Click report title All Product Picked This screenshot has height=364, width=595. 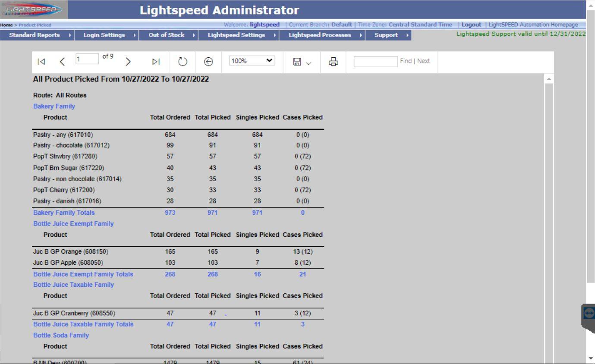(121, 79)
